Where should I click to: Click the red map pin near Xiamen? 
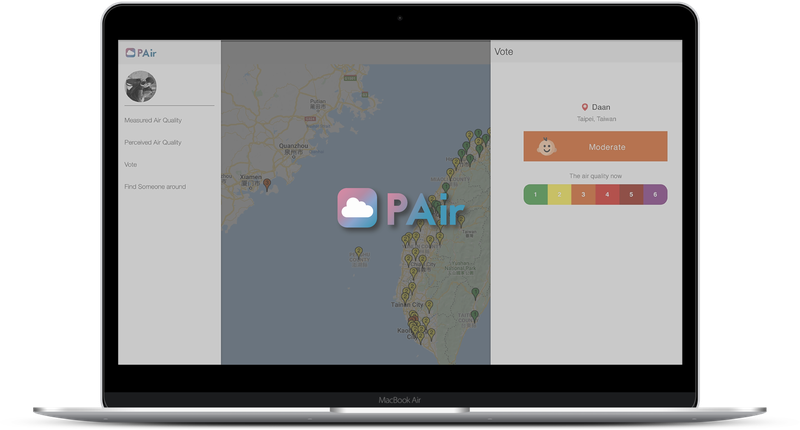tap(266, 184)
